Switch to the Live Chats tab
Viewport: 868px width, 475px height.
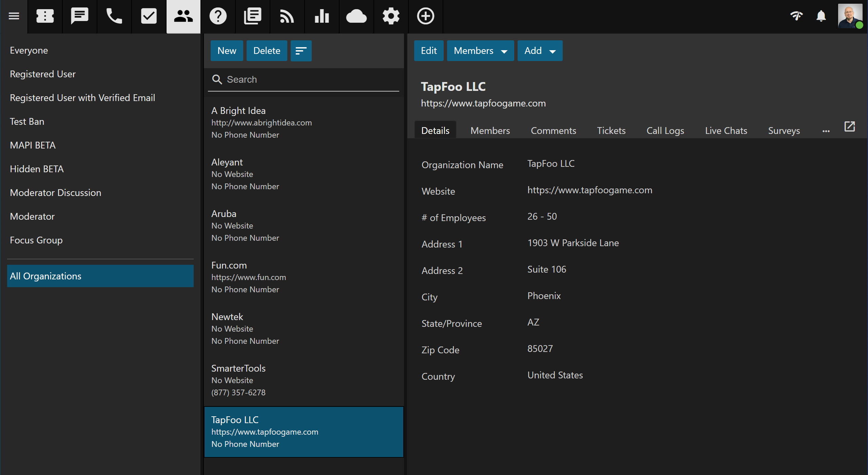click(x=726, y=131)
